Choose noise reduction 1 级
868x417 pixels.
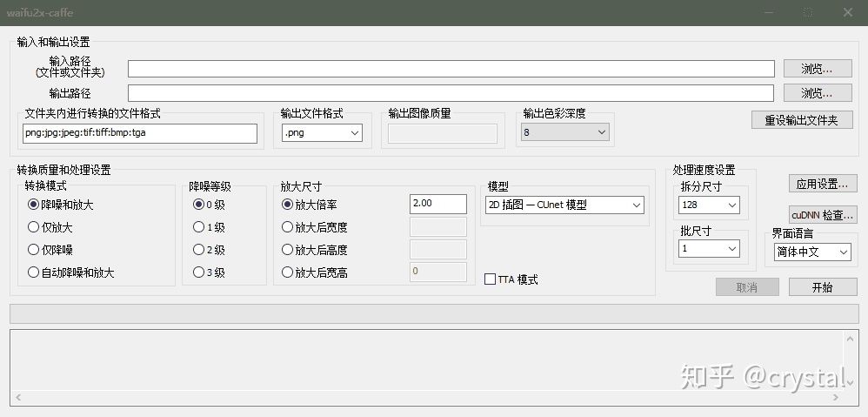pyautogui.click(x=209, y=227)
